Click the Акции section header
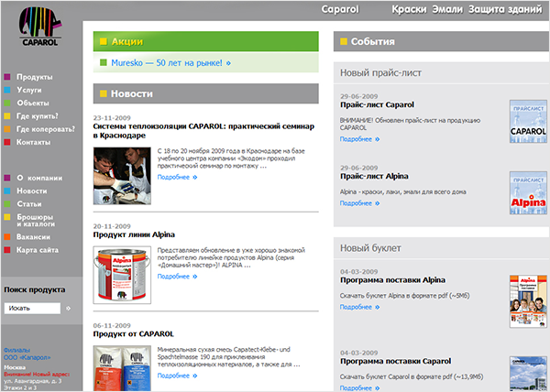This screenshot has width=550, height=392. pos(206,41)
